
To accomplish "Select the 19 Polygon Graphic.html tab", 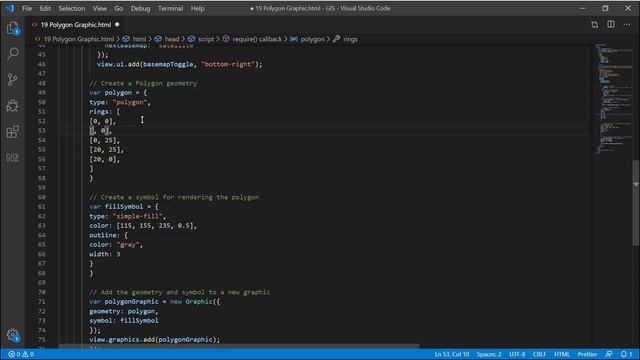I will (x=76, y=24).
